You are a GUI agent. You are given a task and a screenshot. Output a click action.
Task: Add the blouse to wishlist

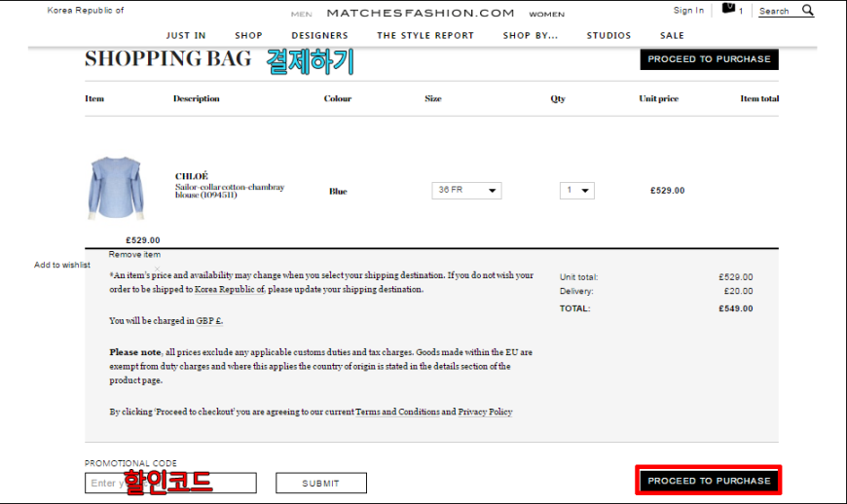pos(62,265)
